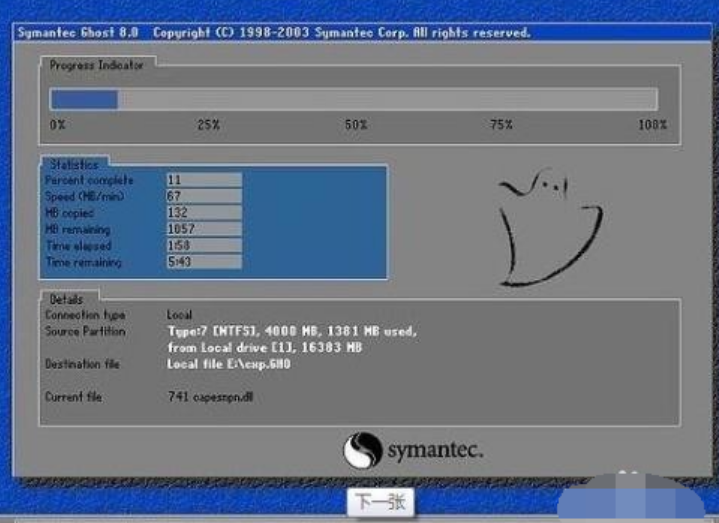Click the Percent complete value 11
Image resolution: width=719 pixels, height=523 pixels.
point(204,180)
